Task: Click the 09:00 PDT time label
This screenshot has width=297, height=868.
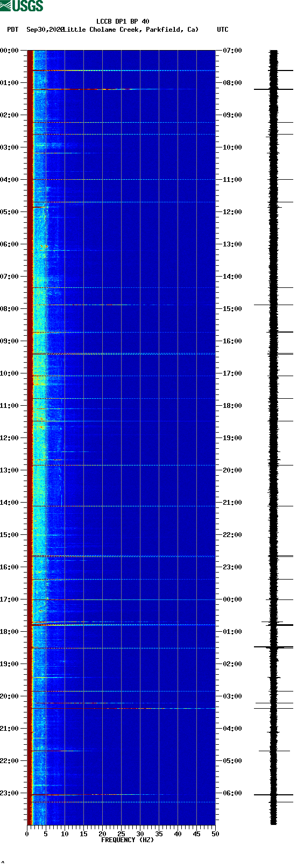Action: click(x=10, y=341)
